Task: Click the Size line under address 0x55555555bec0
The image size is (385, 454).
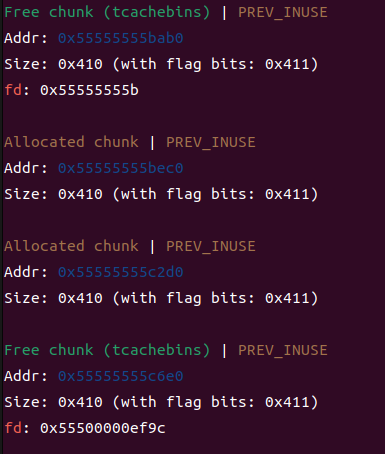Action: click(161, 194)
